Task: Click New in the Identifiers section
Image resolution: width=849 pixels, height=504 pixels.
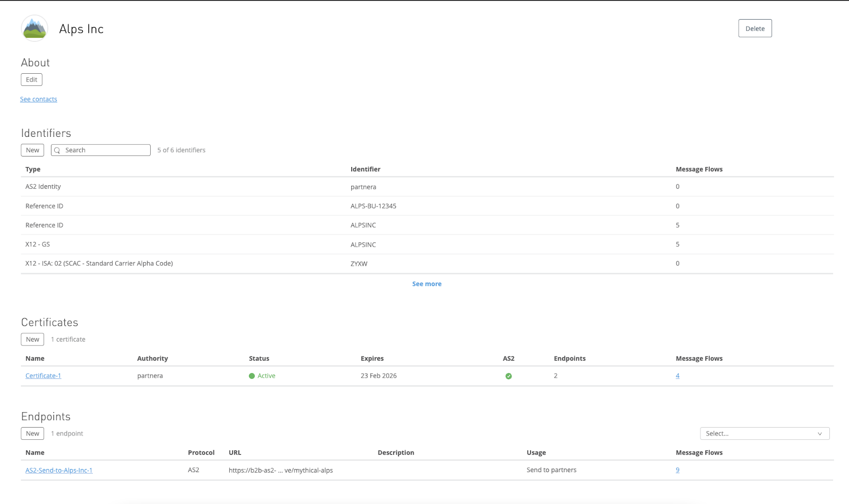Action: pyautogui.click(x=33, y=150)
